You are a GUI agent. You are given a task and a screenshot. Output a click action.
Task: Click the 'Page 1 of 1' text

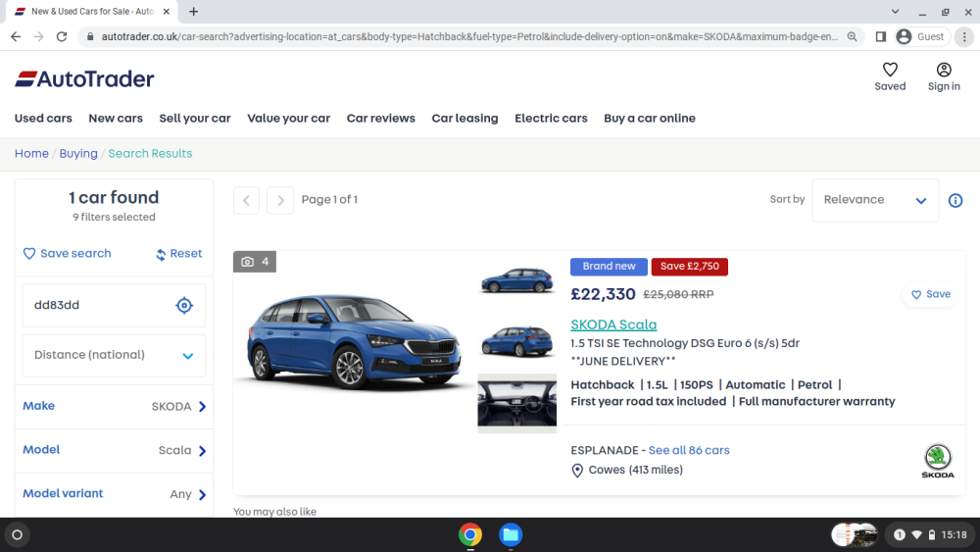tap(329, 199)
